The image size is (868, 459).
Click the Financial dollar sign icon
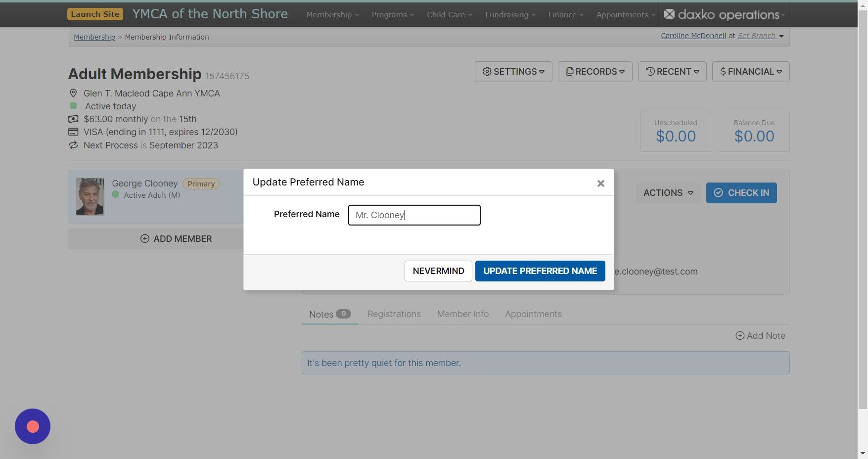tap(724, 71)
